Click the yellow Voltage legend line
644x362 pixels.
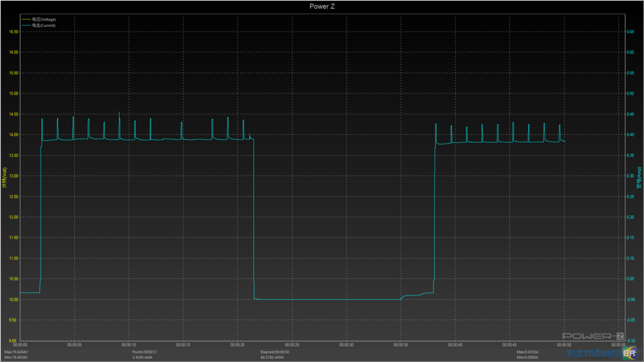pos(26,19)
